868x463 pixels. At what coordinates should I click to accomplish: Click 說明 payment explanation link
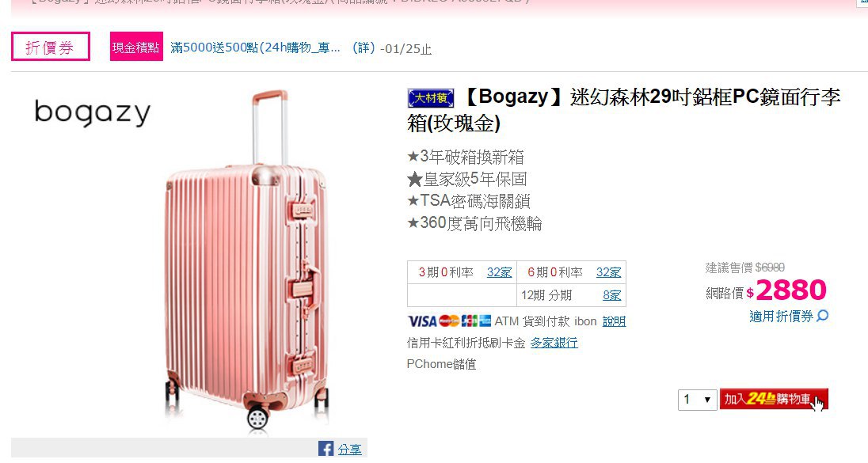click(614, 321)
